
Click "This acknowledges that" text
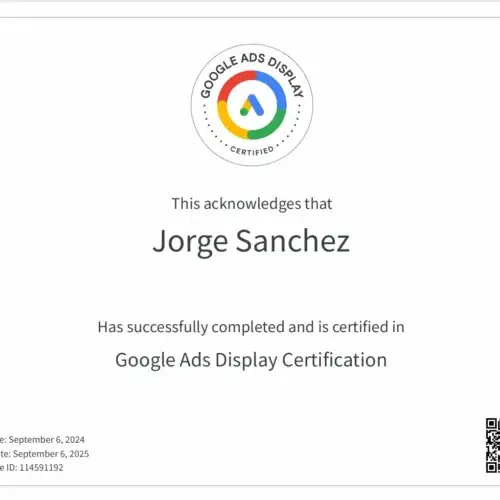click(x=252, y=204)
